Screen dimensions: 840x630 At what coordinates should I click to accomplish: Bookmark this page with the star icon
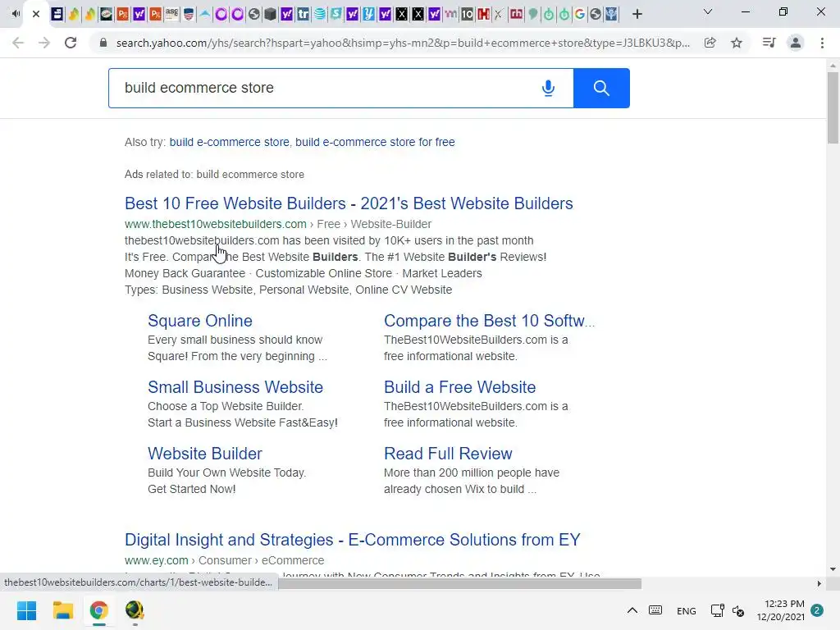737,43
